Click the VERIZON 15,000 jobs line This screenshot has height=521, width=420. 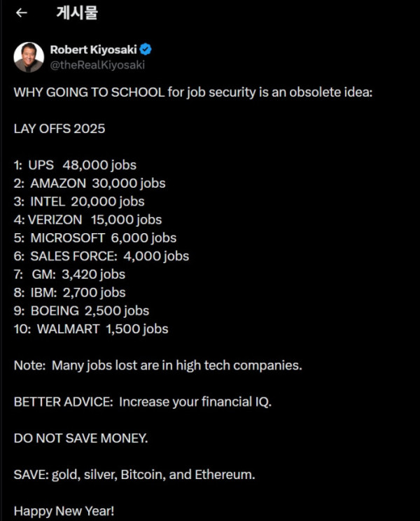point(87,220)
